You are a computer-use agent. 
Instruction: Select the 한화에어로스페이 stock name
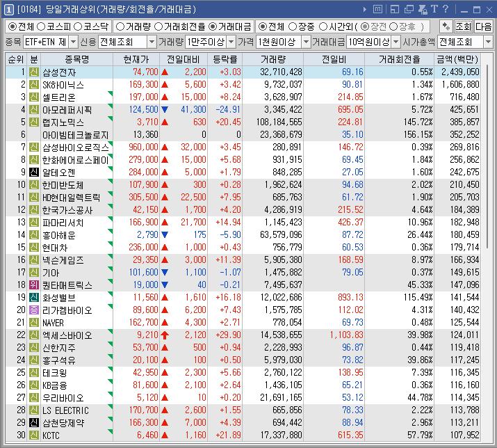click(76, 160)
